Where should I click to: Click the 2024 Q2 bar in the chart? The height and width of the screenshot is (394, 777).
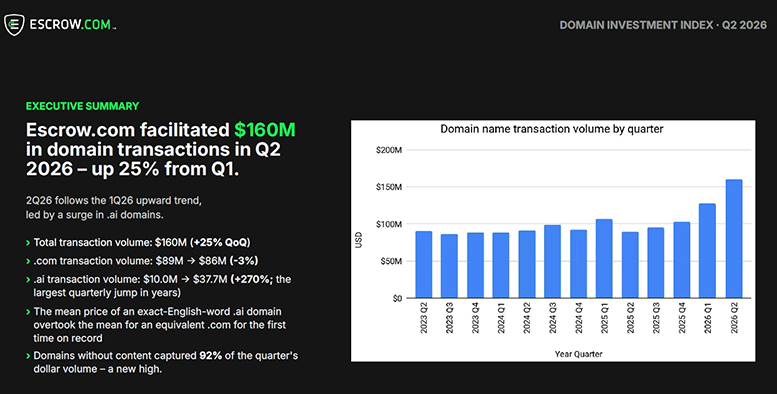coord(527,265)
